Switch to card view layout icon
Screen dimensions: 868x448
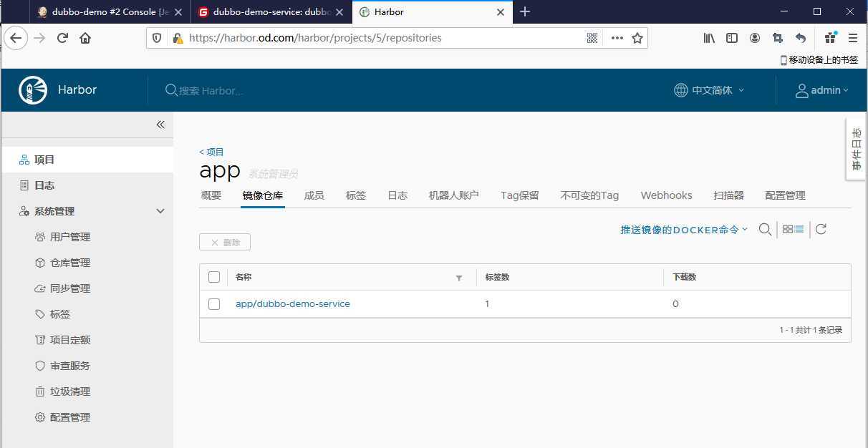(788, 229)
